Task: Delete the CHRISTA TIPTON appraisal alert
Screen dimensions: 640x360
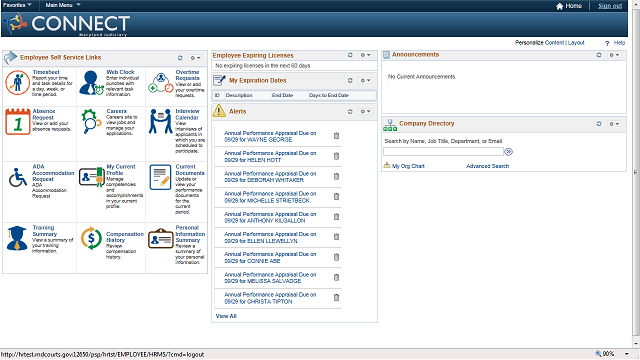Action: (x=336, y=298)
